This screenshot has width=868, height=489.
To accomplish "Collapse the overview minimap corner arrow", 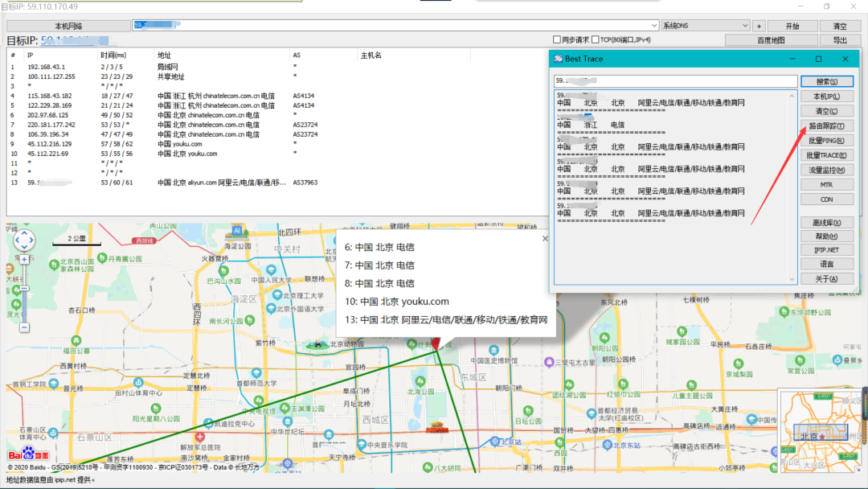I will click(858, 469).
